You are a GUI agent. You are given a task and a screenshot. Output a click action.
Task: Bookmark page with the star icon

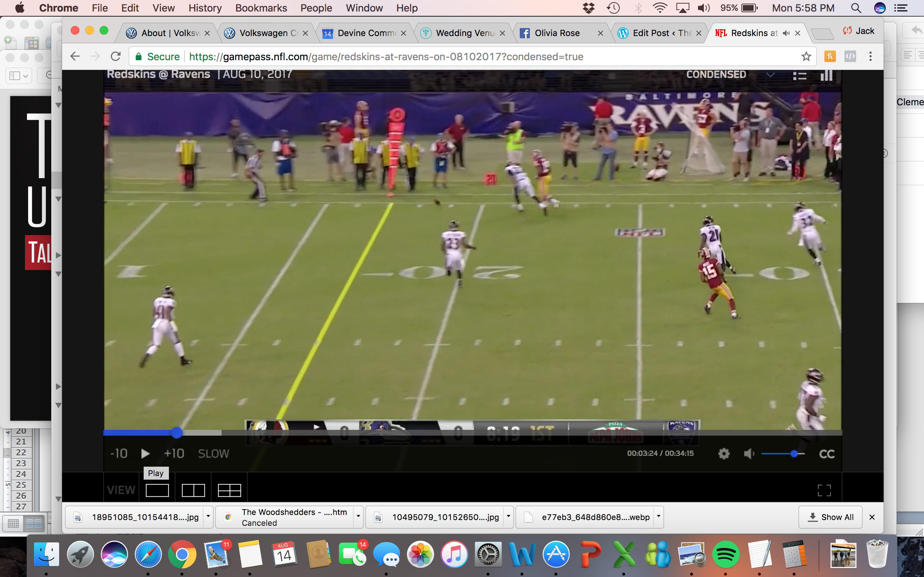point(806,57)
